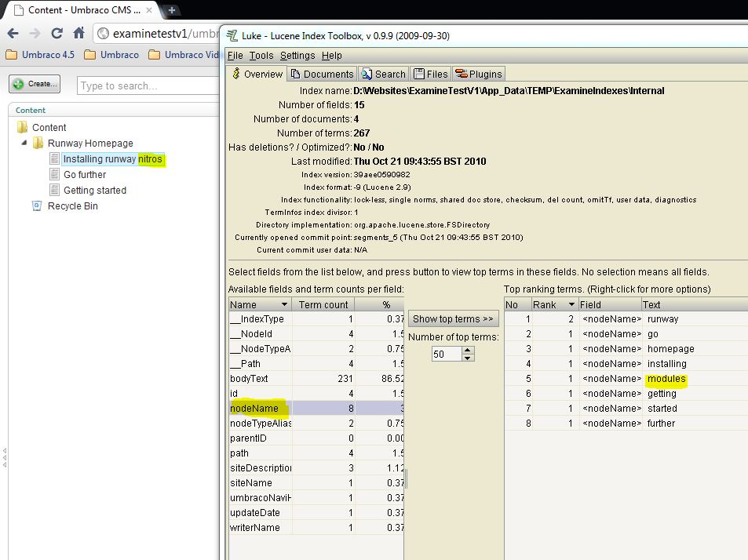Select the __Path field row

click(316, 364)
